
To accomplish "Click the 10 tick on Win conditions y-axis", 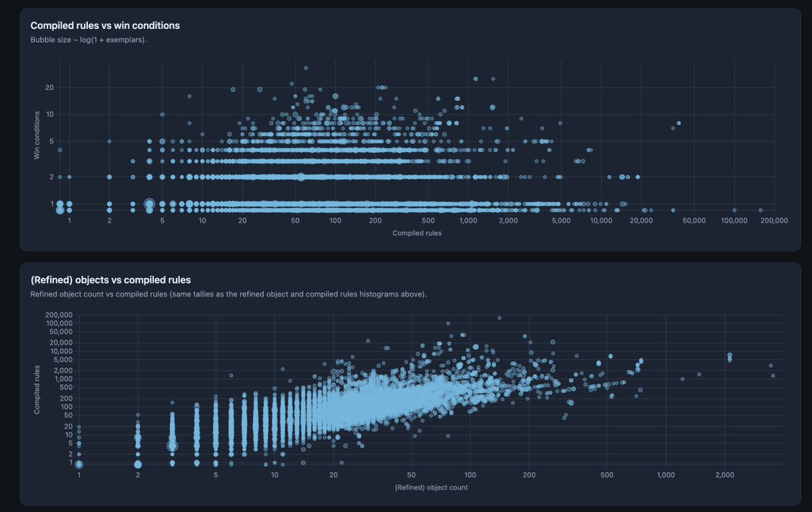I will pyautogui.click(x=49, y=114).
